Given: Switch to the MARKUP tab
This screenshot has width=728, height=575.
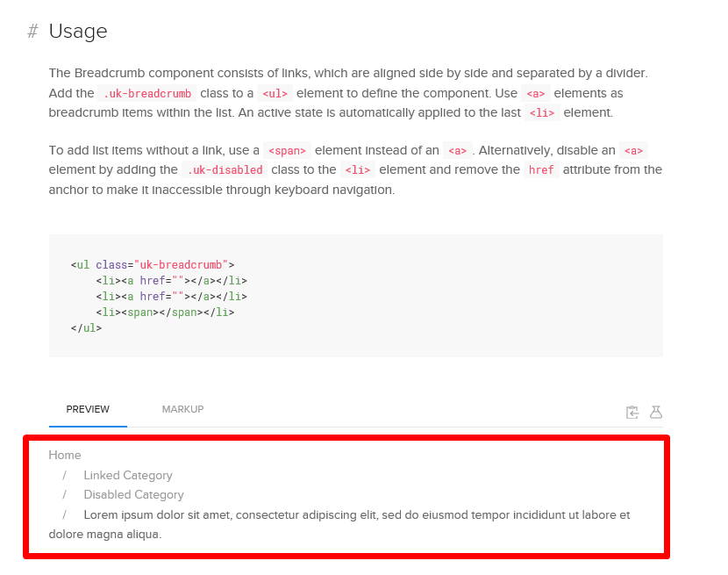Looking at the screenshot, I should (x=182, y=409).
